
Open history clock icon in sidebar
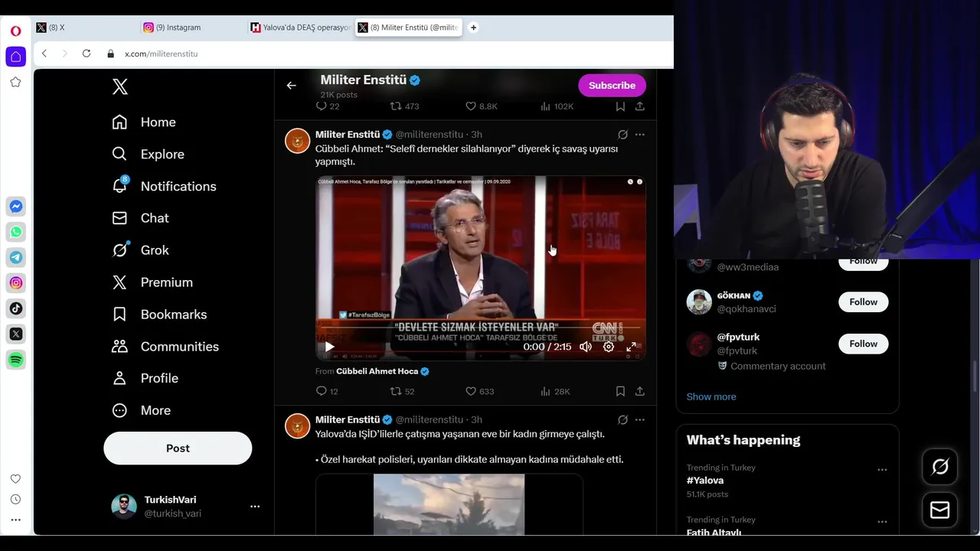click(15, 500)
